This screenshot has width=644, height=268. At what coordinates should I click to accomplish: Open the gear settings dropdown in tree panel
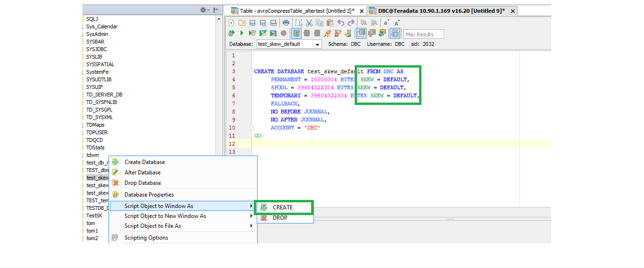coord(204,10)
